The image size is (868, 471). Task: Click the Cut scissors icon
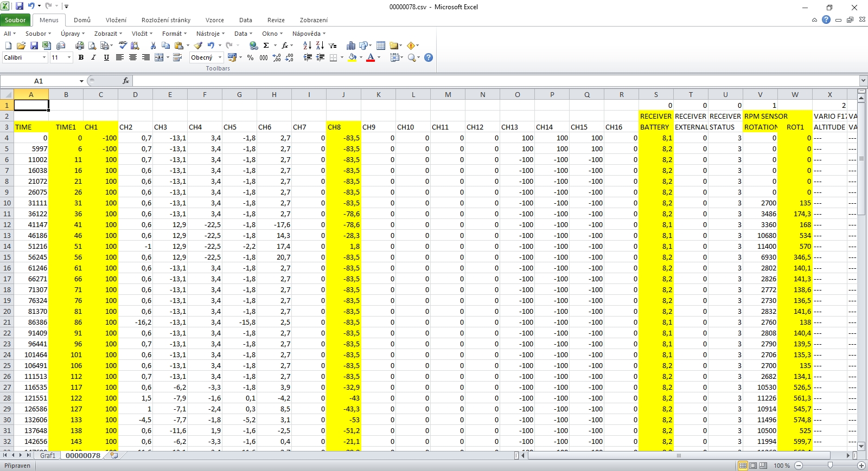pyautogui.click(x=153, y=46)
